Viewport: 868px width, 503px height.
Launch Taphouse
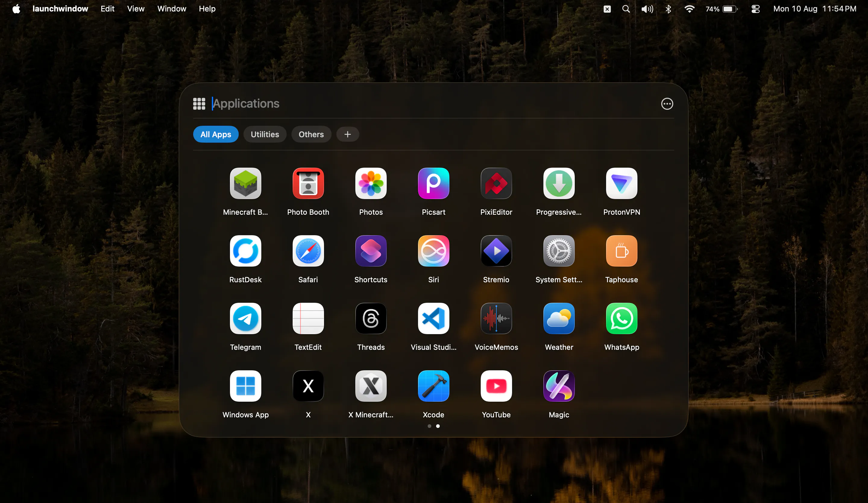(x=621, y=251)
